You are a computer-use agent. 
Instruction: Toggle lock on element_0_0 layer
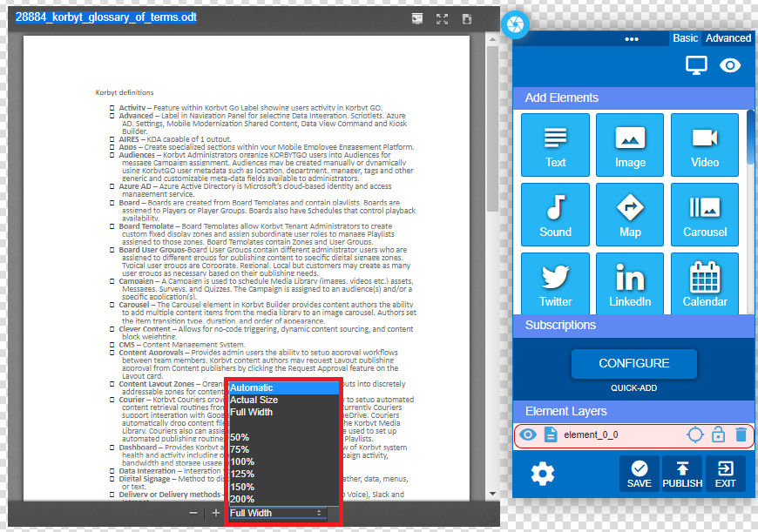[719, 434]
